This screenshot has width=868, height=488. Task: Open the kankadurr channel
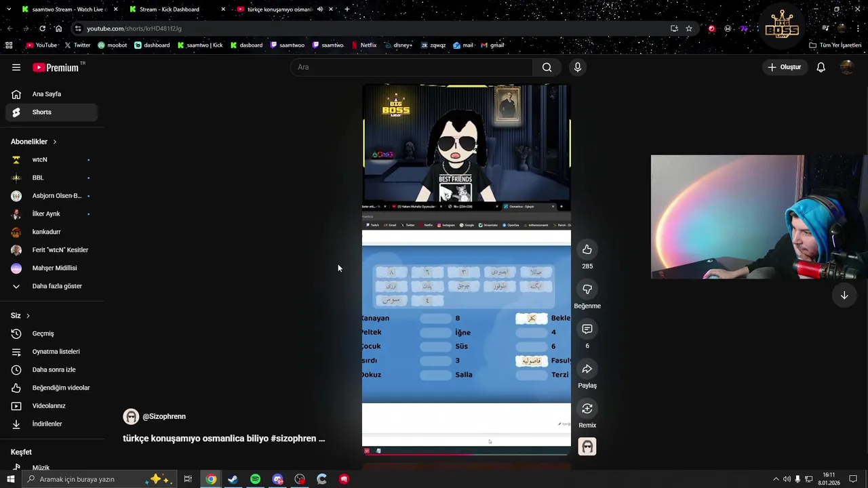[x=52, y=232]
